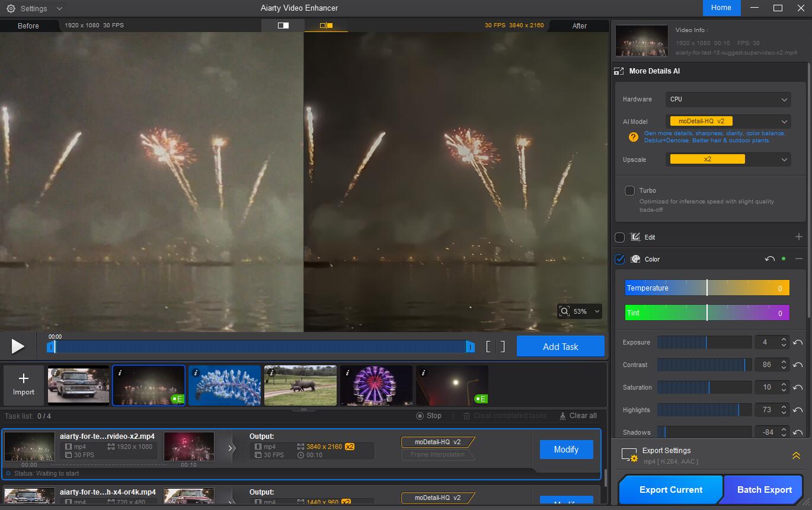This screenshot has height=510, width=812.
Task: Select the side-by-side compare icon
Action: click(326, 26)
